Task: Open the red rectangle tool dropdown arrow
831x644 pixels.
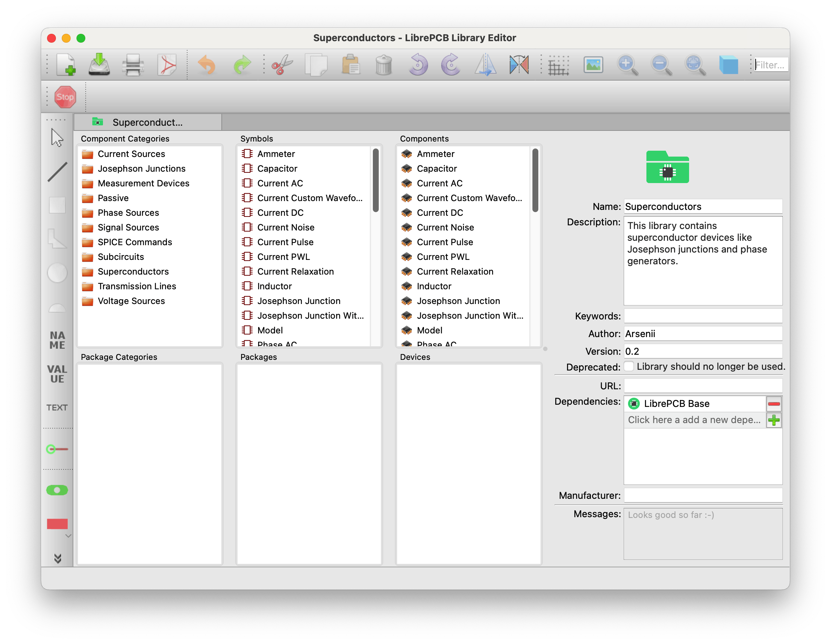Action: point(68,536)
